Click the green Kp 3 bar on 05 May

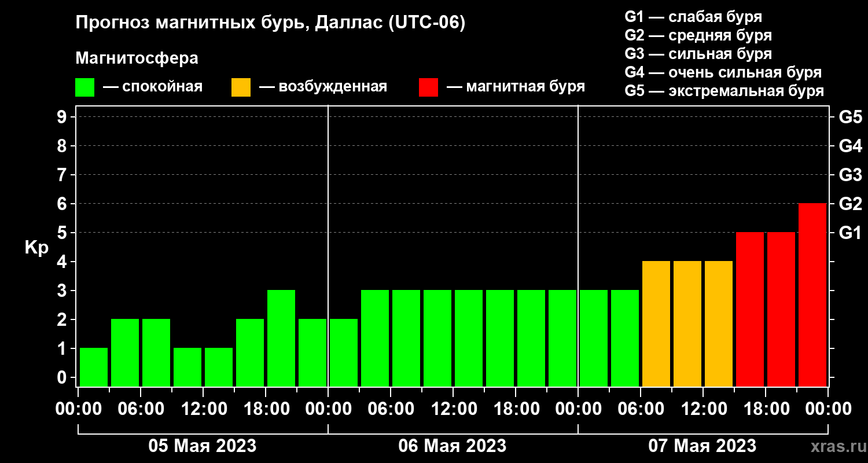tap(281, 338)
